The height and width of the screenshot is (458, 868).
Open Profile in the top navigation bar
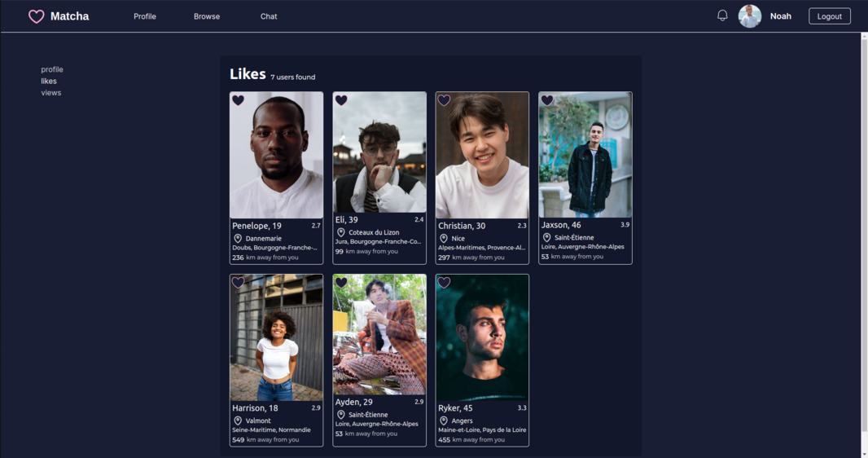145,16
